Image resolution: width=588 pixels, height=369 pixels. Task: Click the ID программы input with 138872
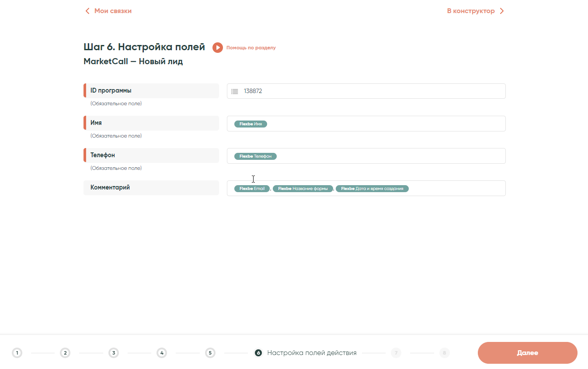[372, 91]
